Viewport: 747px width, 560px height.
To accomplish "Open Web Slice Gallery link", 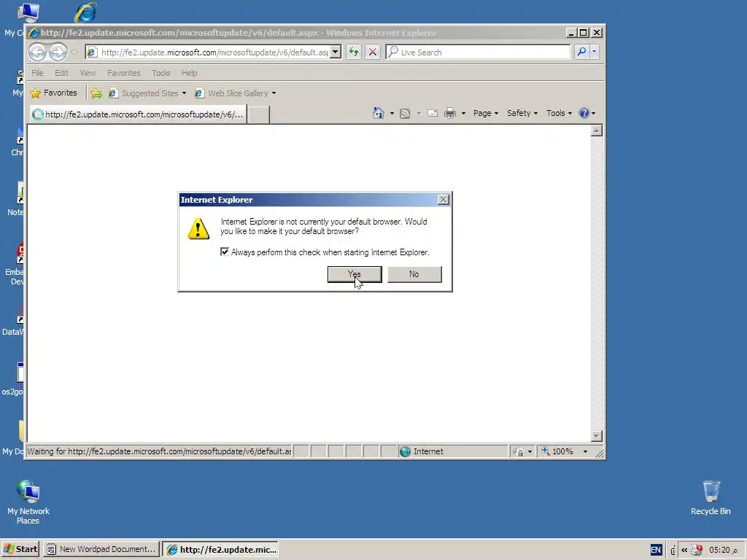I will coord(231,93).
